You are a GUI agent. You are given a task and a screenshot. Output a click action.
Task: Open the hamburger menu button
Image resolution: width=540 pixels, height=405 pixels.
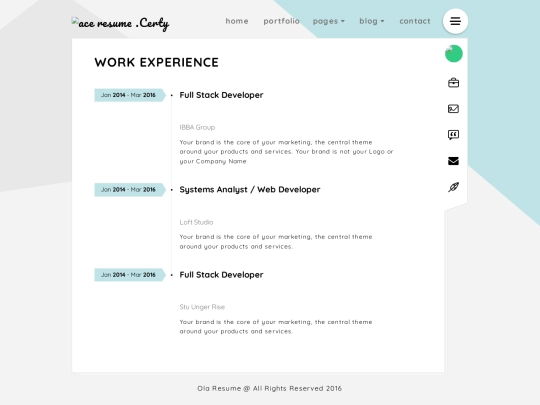(455, 21)
